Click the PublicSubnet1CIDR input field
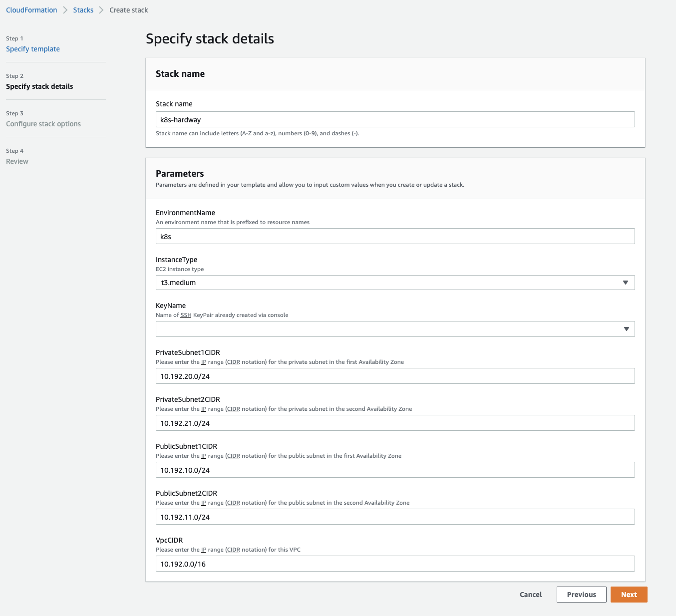 click(395, 470)
